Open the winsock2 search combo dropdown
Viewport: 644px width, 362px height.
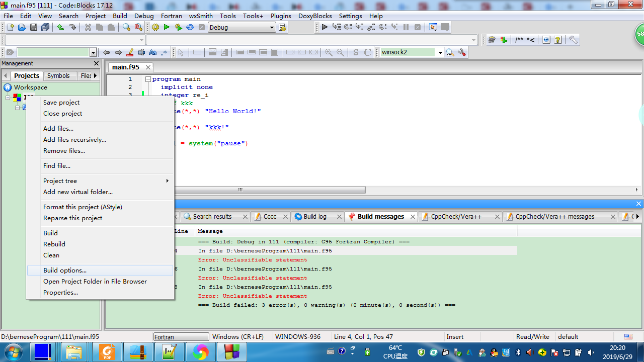point(440,52)
